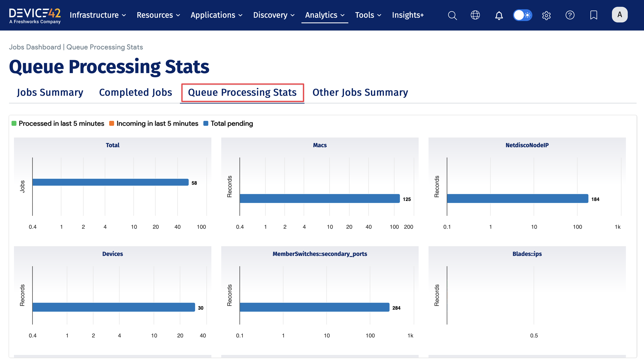Expand the Analytics menu
This screenshot has width=644, height=364.
tap(325, 15)
